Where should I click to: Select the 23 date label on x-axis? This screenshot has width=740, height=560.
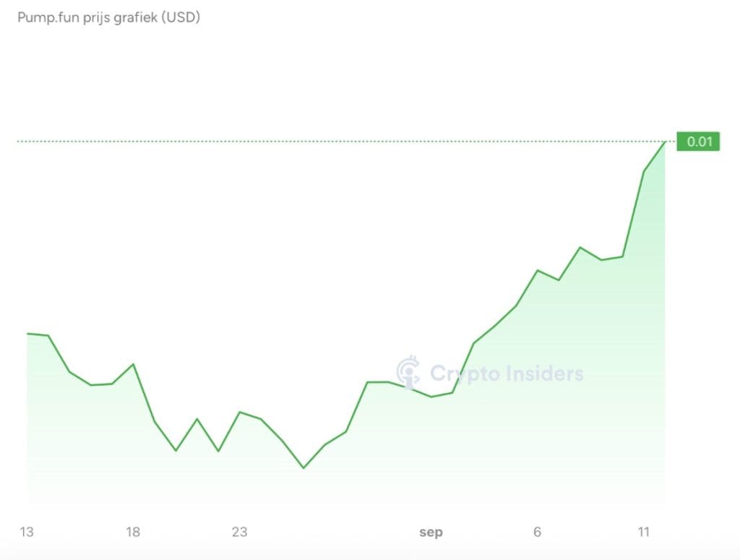[240, 532]
